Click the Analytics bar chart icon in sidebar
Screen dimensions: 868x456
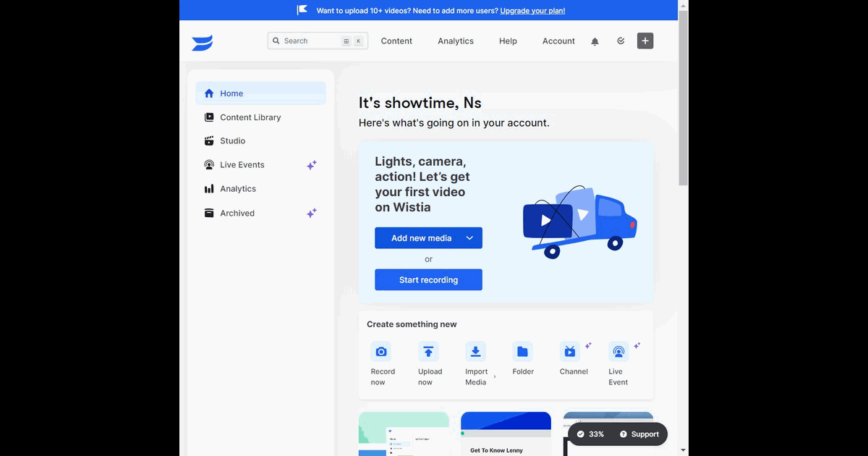[209, 189]
